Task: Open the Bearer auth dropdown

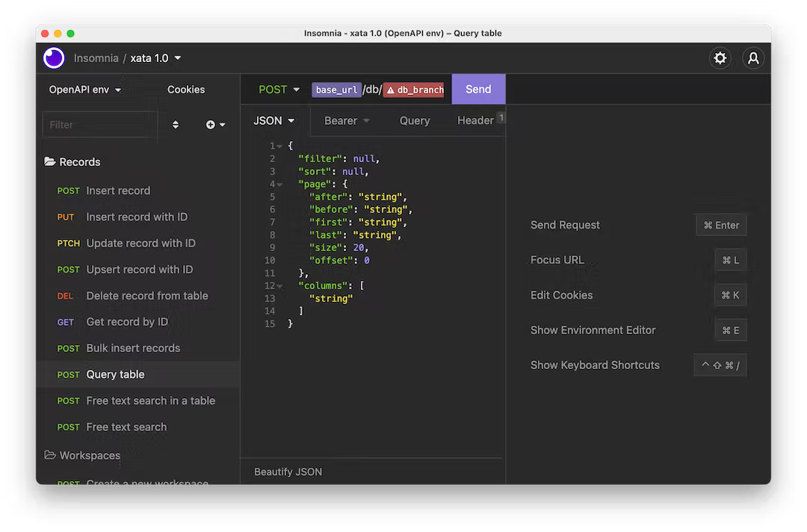Action: point(347,120)
